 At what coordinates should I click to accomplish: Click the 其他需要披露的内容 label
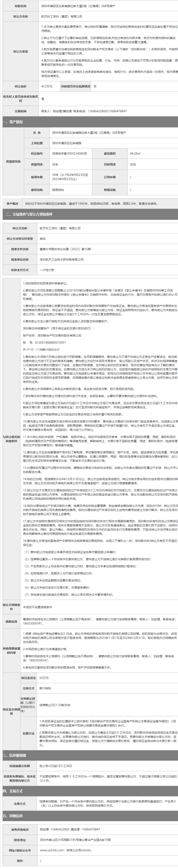(x=11, y=650)
